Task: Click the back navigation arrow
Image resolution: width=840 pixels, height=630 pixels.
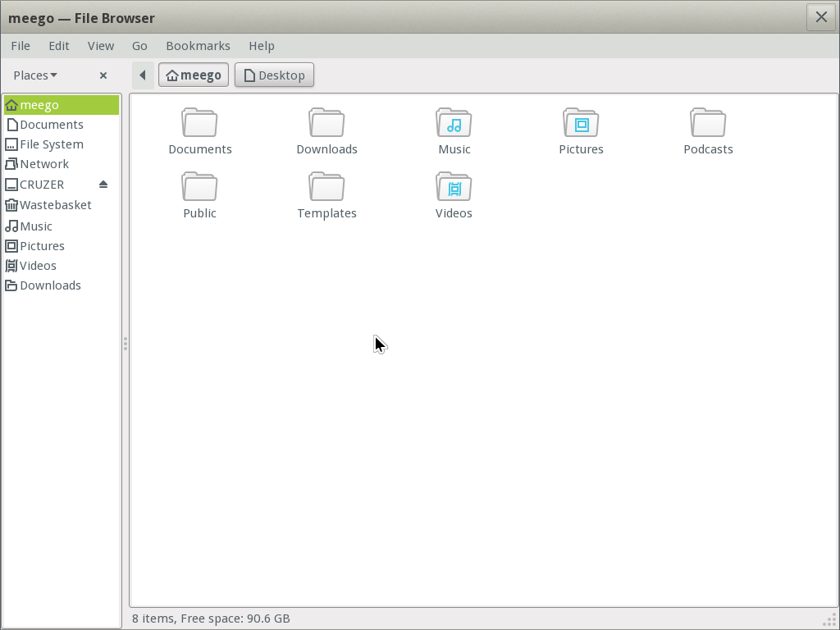Action: pyautogui.click(x=142, y=75)
